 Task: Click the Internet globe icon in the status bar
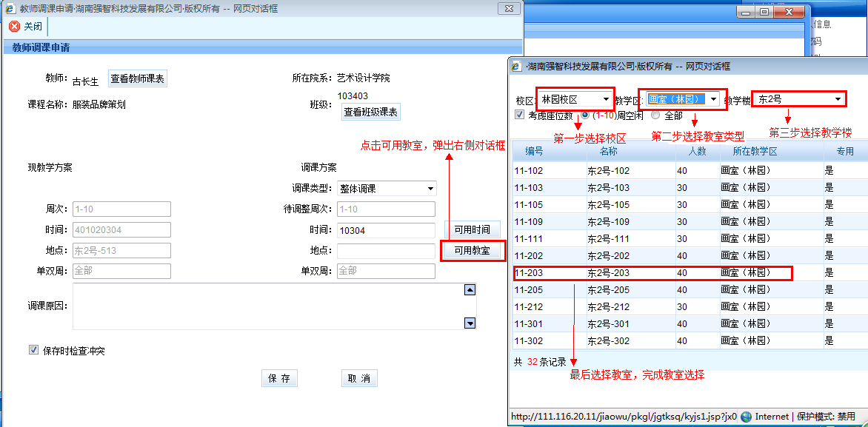click(x=746, y=417)
